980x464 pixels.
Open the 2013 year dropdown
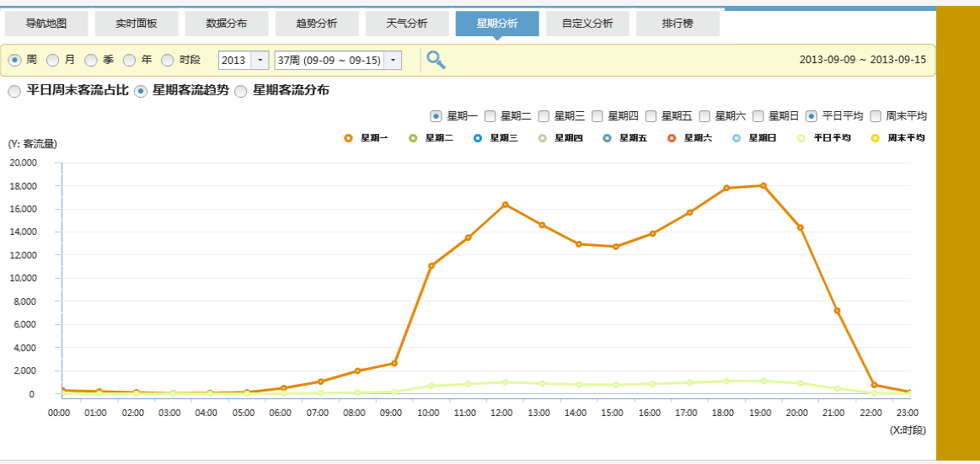coord(260,61)
